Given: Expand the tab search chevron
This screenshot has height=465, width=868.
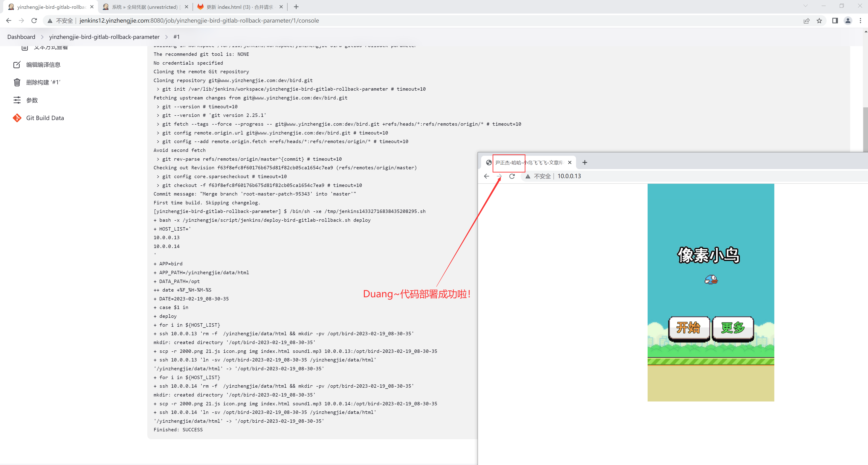Looking at the screenshot, I should point(805,6).
